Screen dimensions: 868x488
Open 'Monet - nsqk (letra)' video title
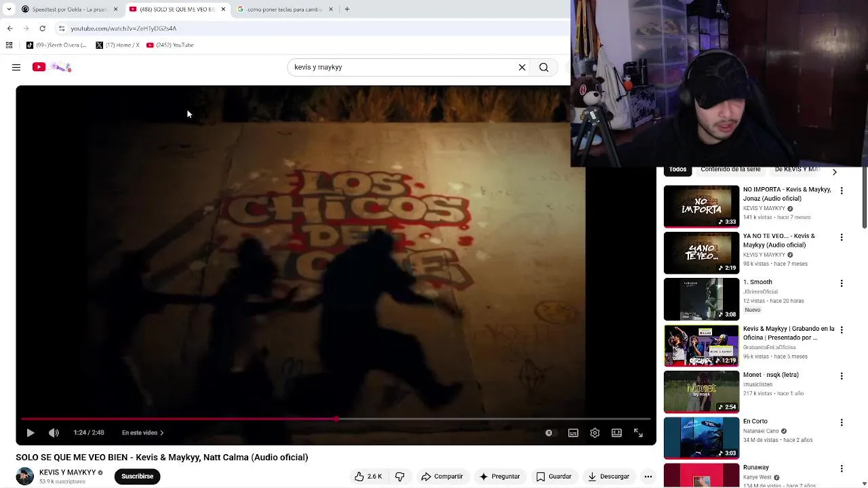click(x=770, y=375)
